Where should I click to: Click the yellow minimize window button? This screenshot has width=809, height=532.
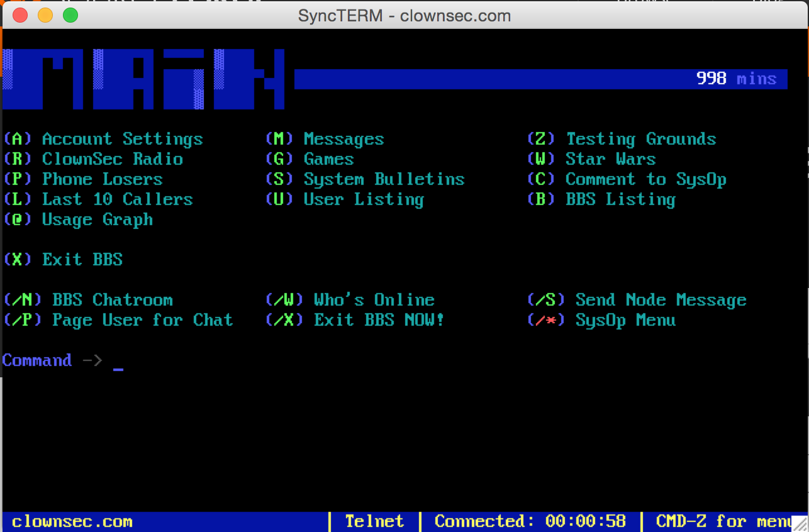point(45,15)
